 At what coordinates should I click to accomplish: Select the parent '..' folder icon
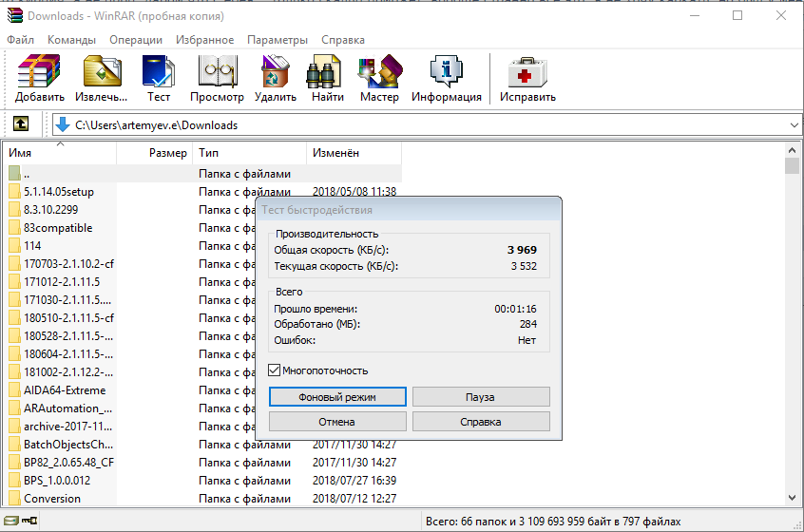point(15,173)
